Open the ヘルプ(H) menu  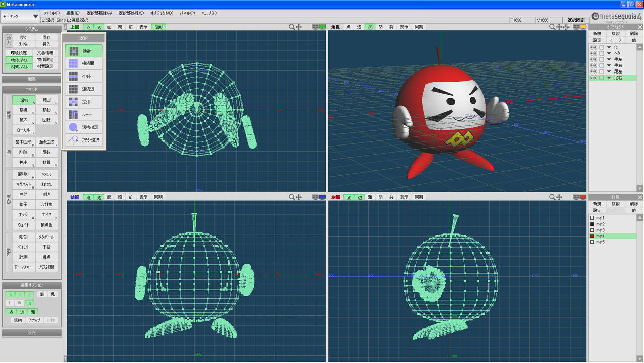click(x=209, y=13)
